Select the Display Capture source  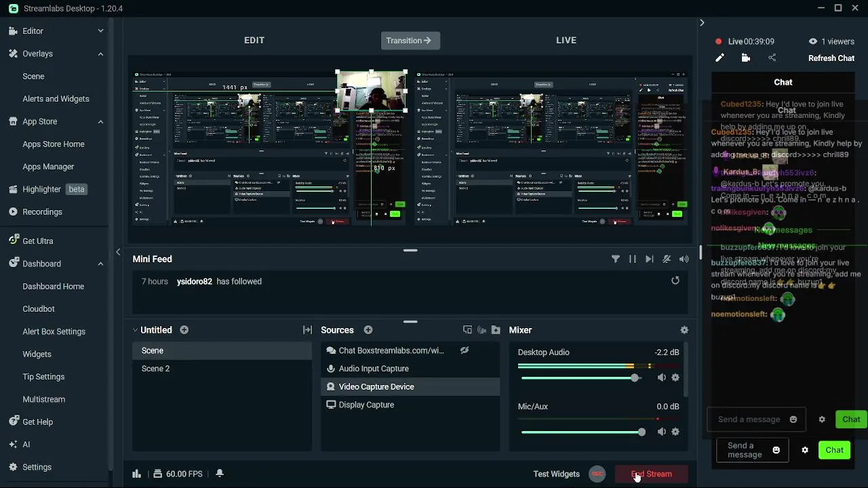pos(410,405)
